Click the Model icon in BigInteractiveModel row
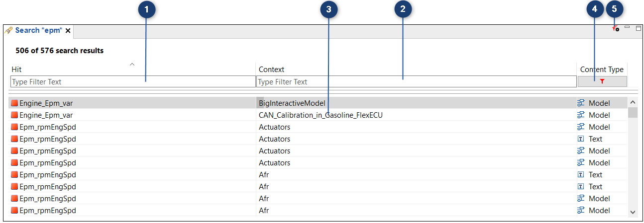This screenshot has height=223, width=644. tap(581, 103)
